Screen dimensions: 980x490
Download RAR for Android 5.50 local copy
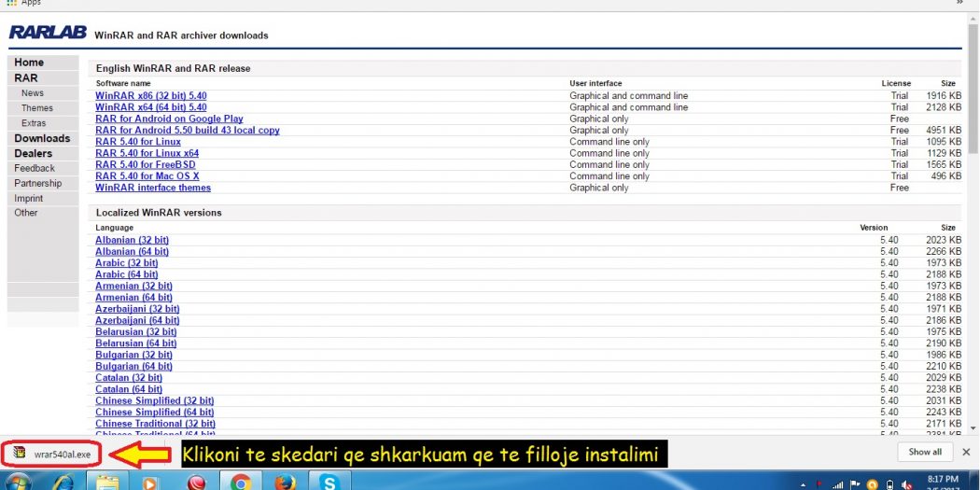coord(188,130)
